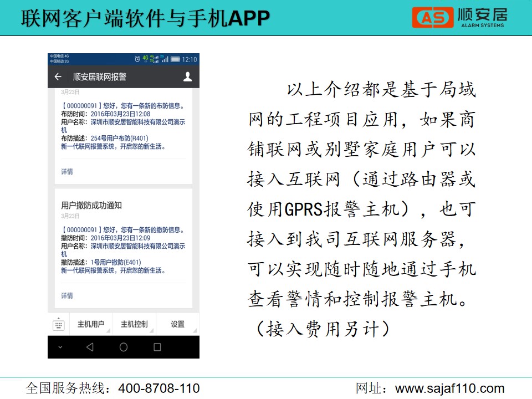This screenshot has height=399, width=532.
Task: Open 详情 of the 布防 message
Action: point(67,172)
